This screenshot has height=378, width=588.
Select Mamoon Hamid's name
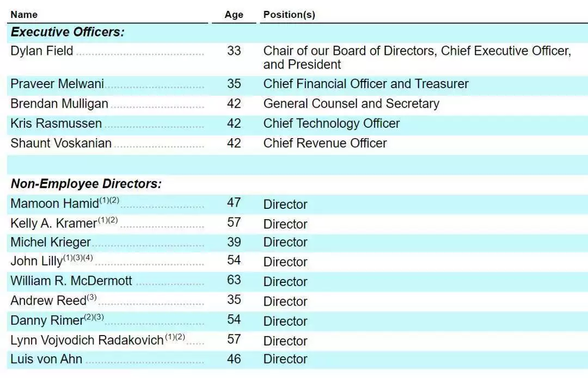54,205
